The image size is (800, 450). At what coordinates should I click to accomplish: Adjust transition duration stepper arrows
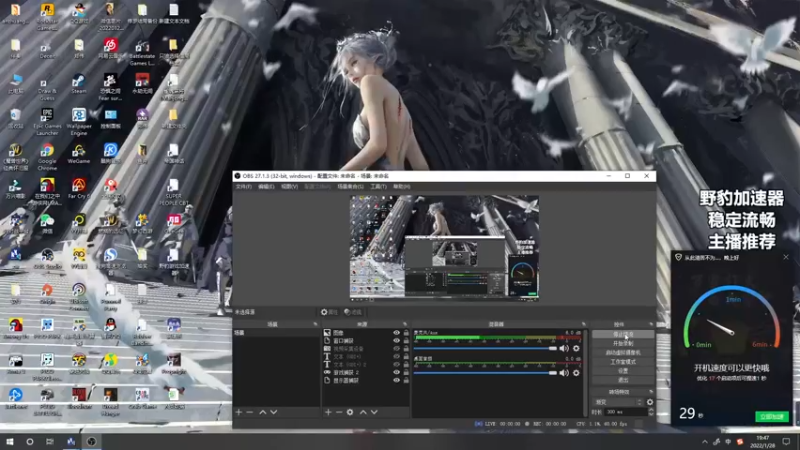(x=649, y=411)
